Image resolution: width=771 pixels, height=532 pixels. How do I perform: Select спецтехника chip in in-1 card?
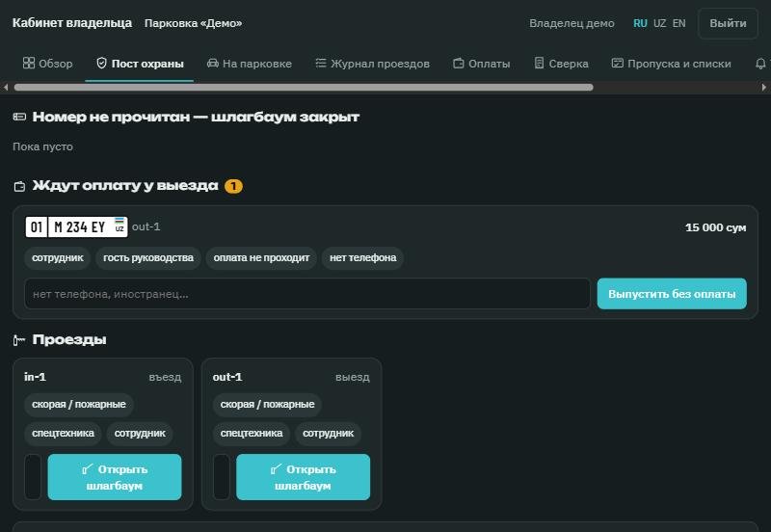[63, 433]
